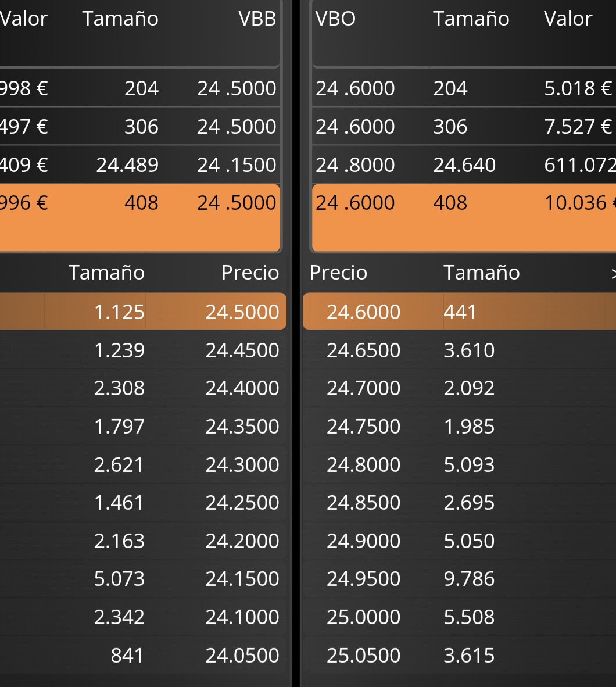
Task: Click the VBB column header
Action: point(257,19)
